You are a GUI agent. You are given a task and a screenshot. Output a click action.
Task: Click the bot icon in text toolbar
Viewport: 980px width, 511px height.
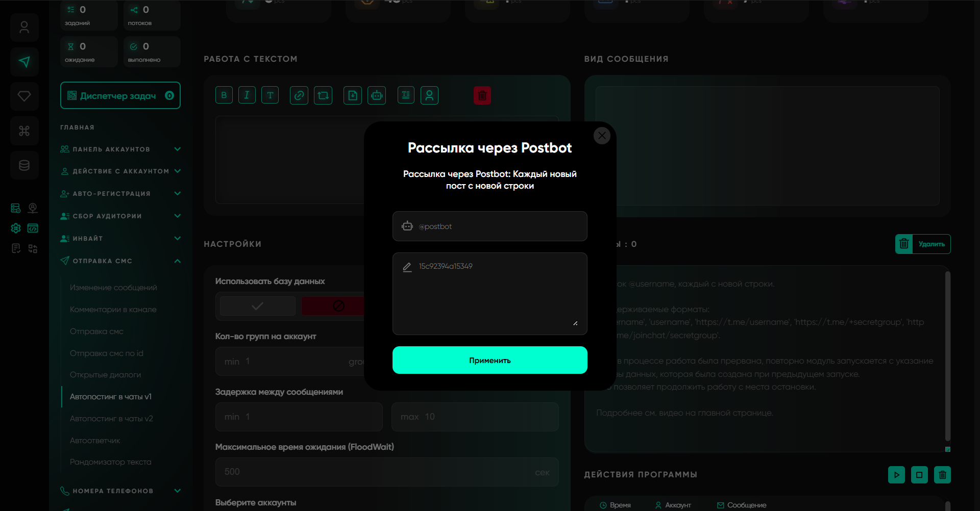(x=377, y=95)
